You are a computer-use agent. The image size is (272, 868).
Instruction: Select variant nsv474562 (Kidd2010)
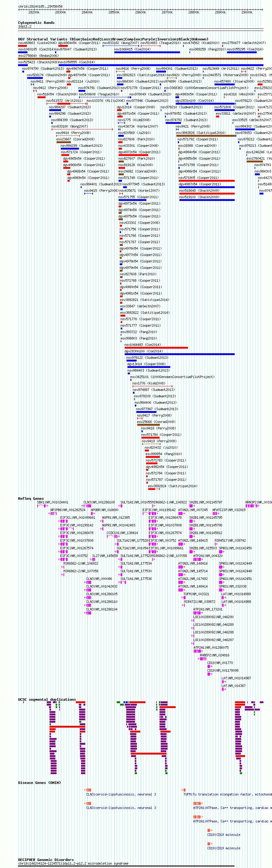click(x=201, y=43)
